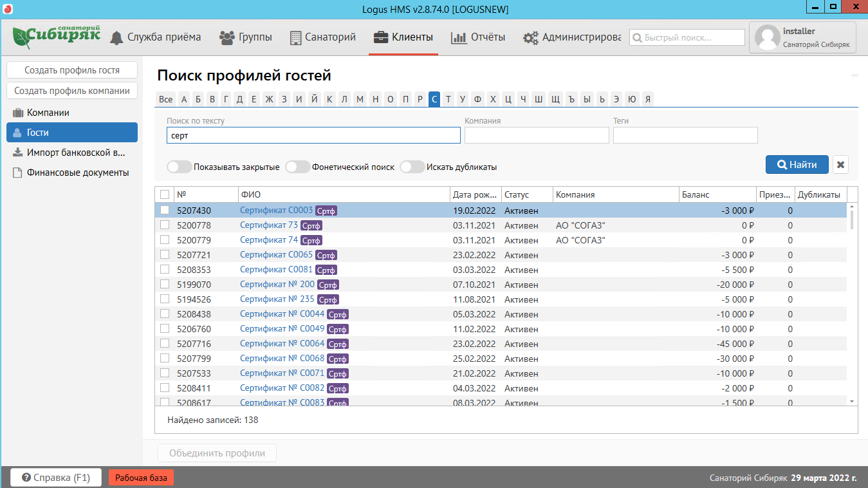Tick the select-all checkbox in table header
Image resolution: width=868 pixels, height=488 pixels.
pos(165,194)
